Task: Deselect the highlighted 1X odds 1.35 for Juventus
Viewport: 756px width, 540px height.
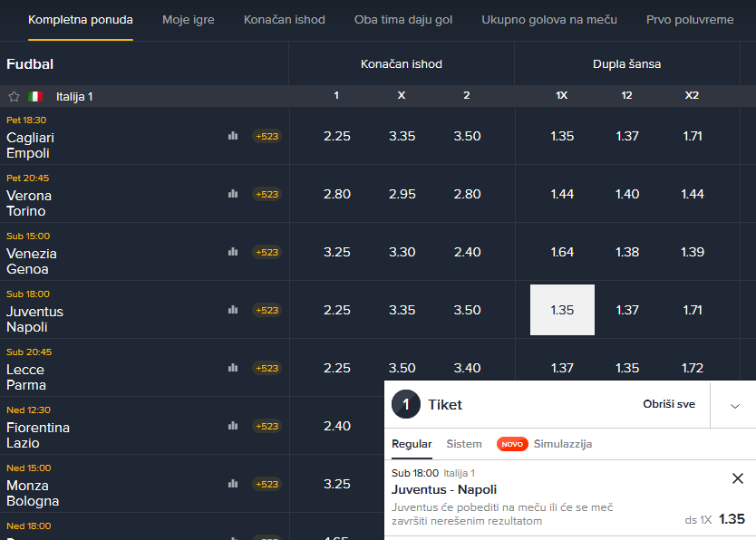Action: tap(562, 310)
